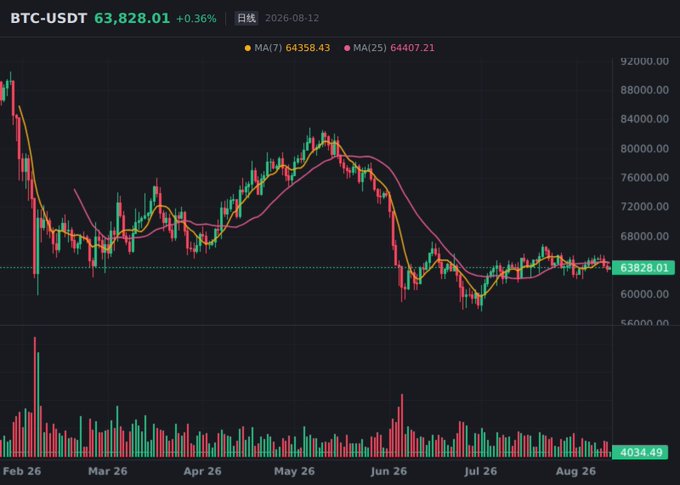Viewport: 680px width, 485px height.
Task: Click the 60000.00 price axis label
Action: coord(644,294)
